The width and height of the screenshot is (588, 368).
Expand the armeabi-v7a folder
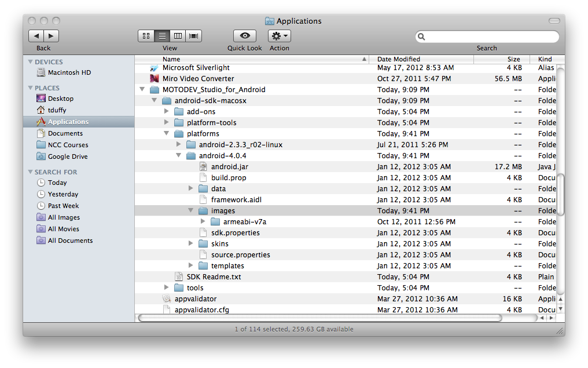[x=203, y=221]
